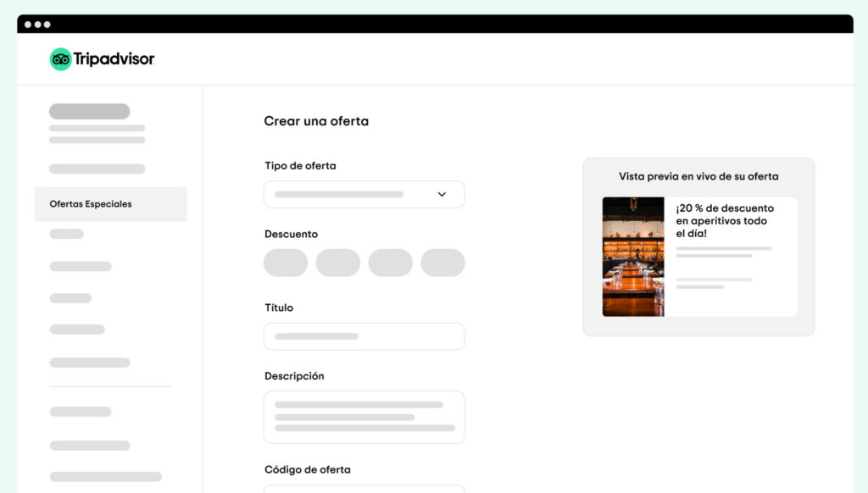
Task: Open the Ofertas Especiales sidebar item
Action: pyautogui.click(x=111, y=204)
